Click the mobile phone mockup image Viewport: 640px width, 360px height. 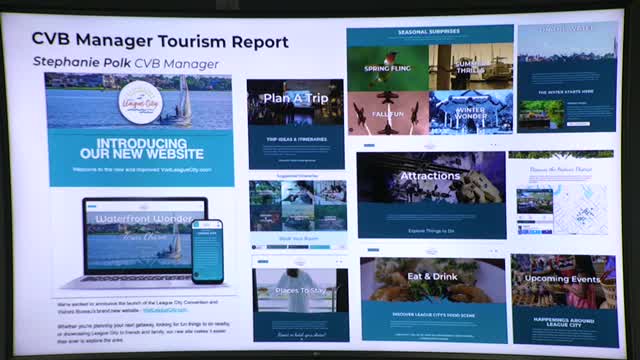(207, 251)
